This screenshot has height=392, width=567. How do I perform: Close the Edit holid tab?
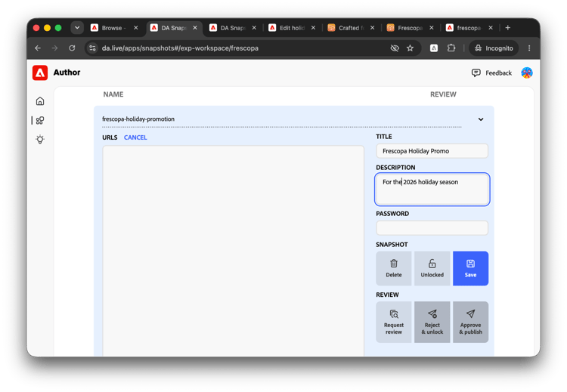pos(313,28)
